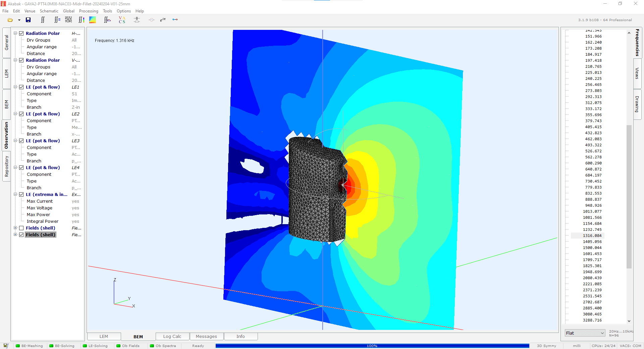
Task: Switch to the Info tab
Action: click(240, 336)
